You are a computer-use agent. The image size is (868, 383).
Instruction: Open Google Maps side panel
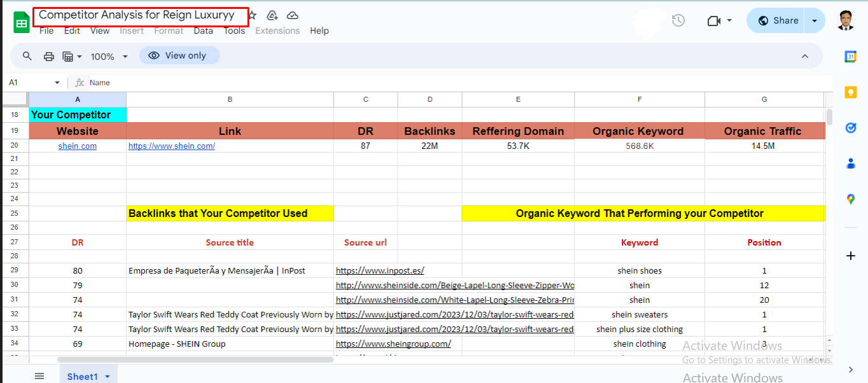pyautogui.click(x=851, y=199)
